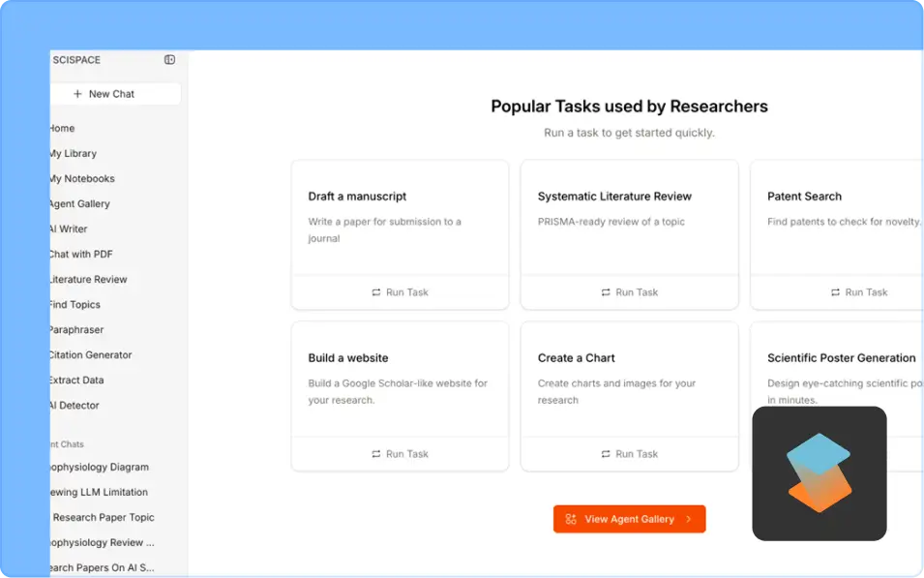
Task: Open AI Detector
Action: (75, 406)
